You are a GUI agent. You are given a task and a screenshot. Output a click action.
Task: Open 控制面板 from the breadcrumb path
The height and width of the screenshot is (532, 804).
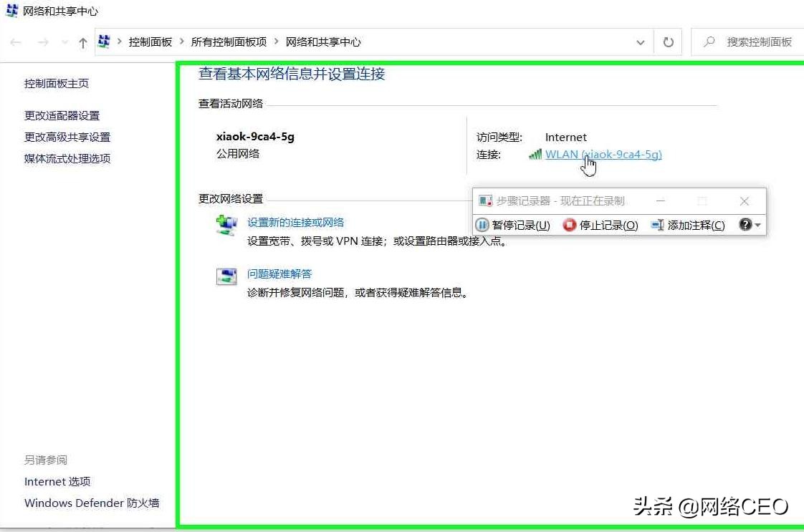coord(150,42)
